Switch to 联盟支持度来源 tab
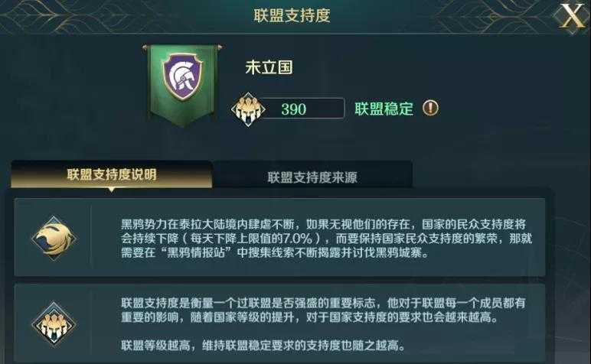Screen dimensions: 591x364 pos(312,176)
